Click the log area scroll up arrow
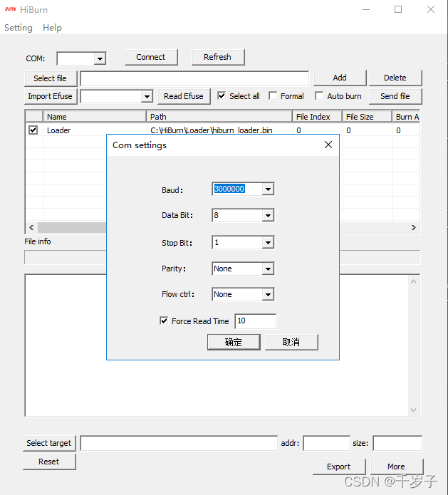 coord(414,281)
